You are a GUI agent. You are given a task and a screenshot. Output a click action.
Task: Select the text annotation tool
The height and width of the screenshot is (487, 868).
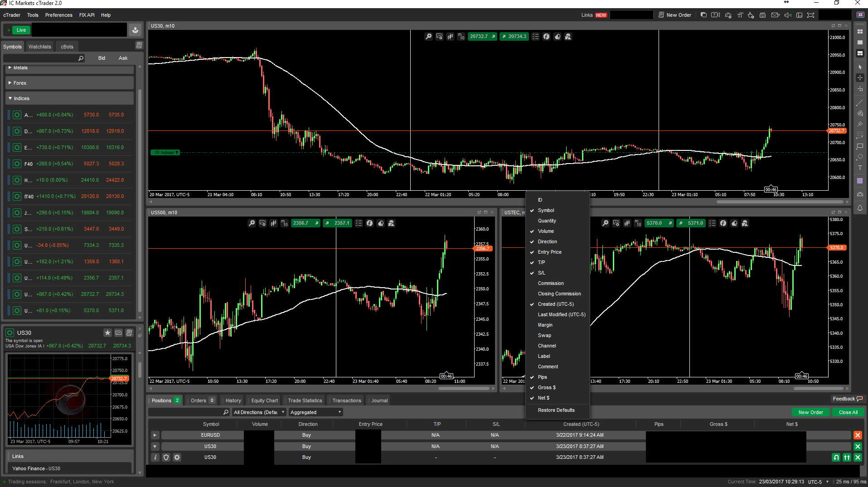(860, 168)
